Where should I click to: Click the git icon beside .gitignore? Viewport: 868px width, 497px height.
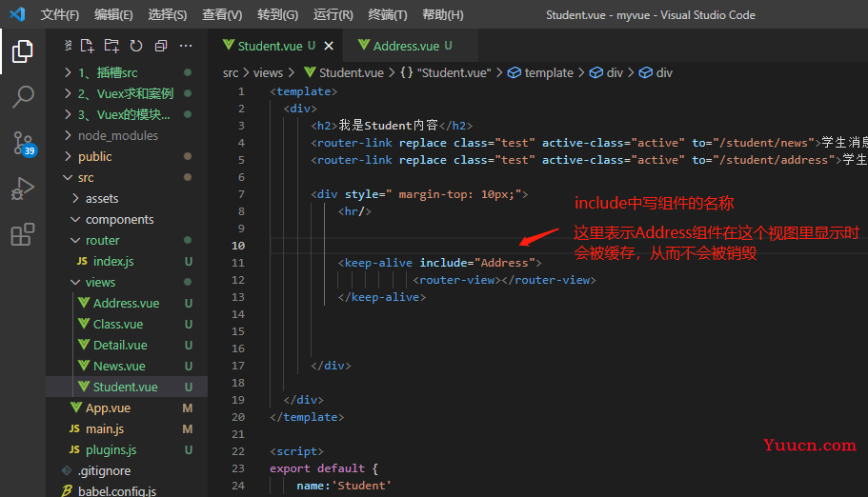[67, 470]
